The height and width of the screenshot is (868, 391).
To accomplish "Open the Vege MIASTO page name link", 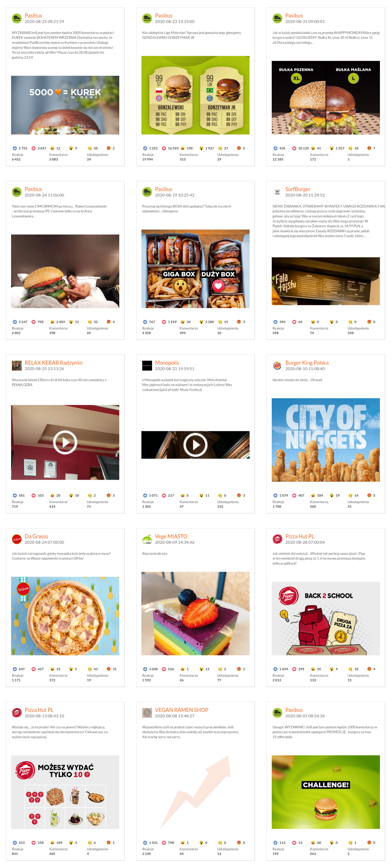I will tap(171, 536).
